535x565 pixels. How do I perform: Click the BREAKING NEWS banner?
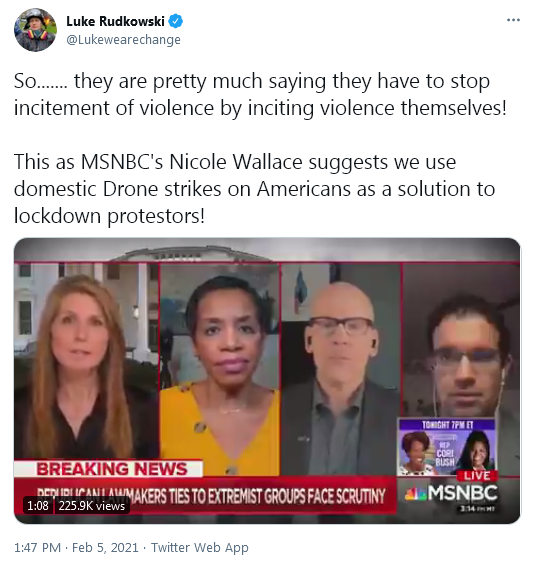point(108,468)
